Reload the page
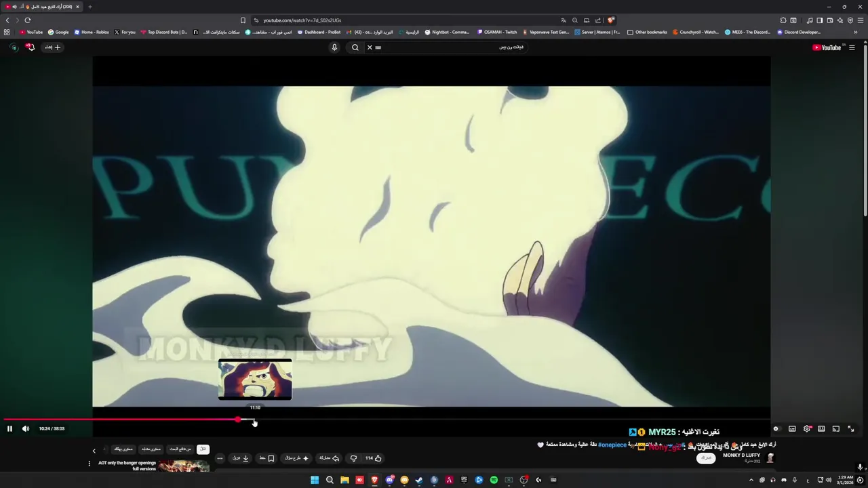 tap(28, 20)
